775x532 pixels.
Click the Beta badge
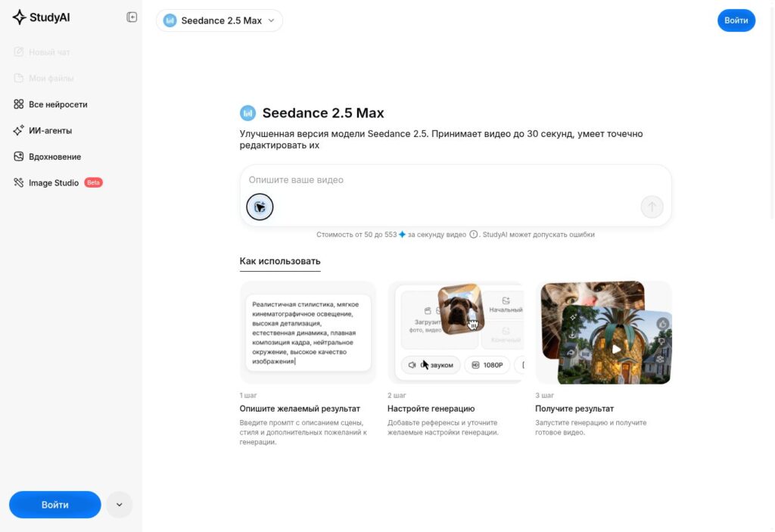(x=93, y=182)
